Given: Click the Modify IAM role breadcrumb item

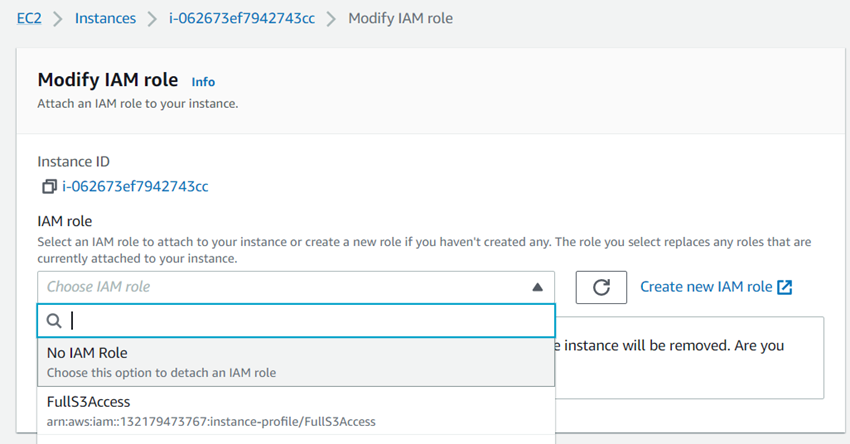Looking at the screenshot, I should [400, 19].
